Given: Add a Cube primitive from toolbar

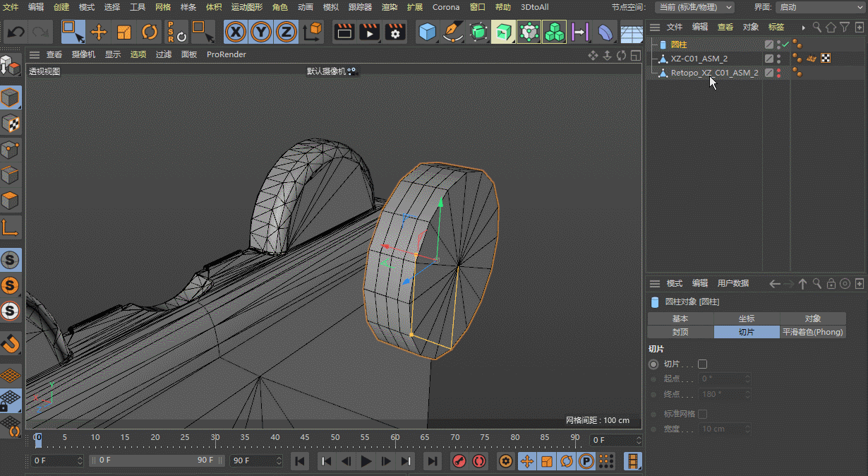Looking at the screenshot, I should pos(427,32).
